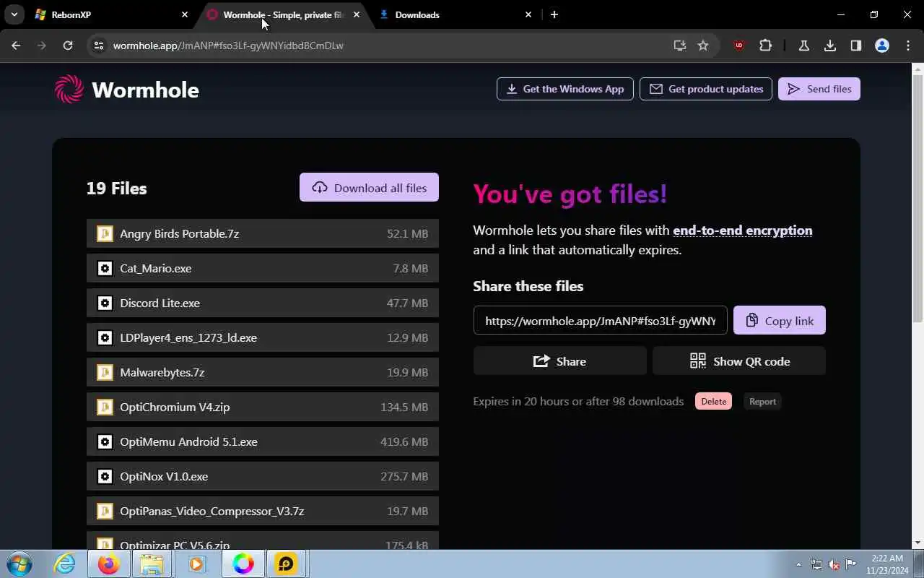Viewport: 924px width, 578px height.
Task: Show hidden system tray icons
Action: [798, 564]
